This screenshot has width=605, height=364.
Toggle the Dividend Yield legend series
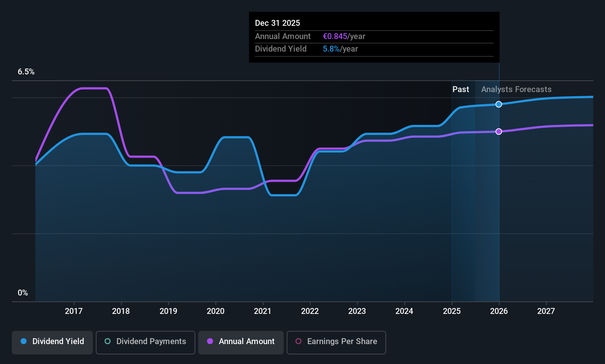coord(52,343)
